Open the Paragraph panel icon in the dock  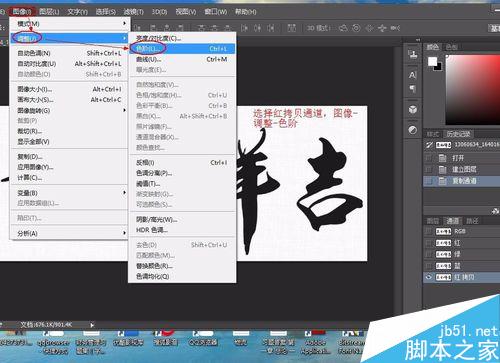[413, 89]
